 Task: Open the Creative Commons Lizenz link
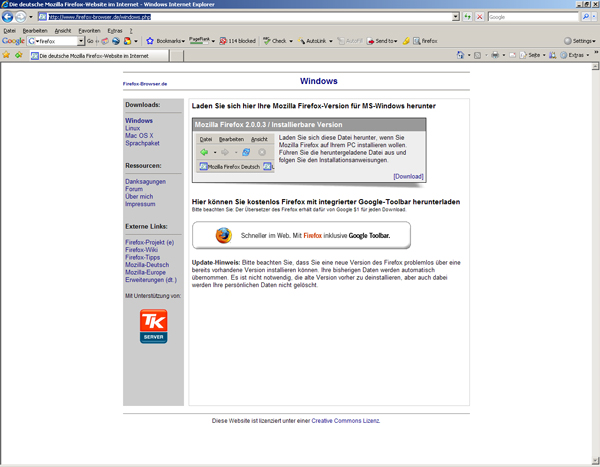[346, 421]
